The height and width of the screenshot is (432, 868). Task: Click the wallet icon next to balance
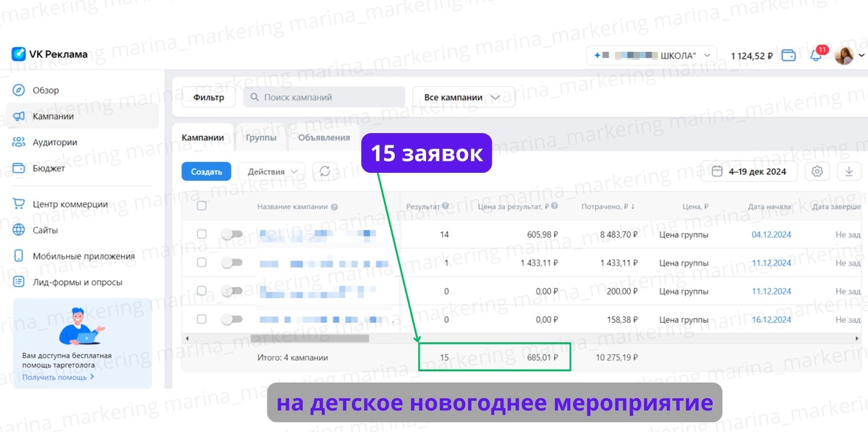click(x=789, y=56)
